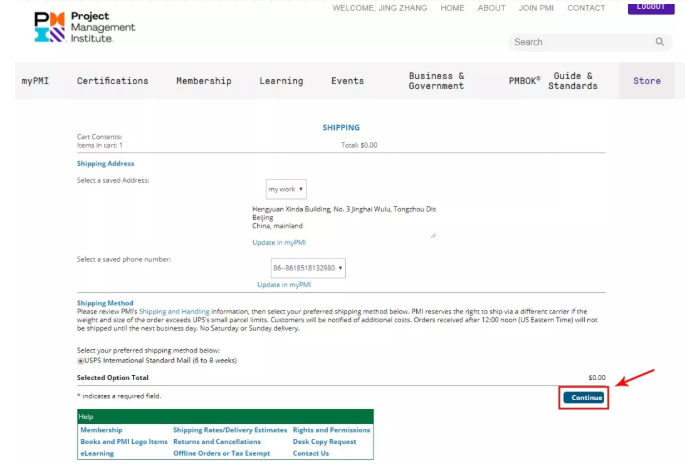The width and height of the screenshot is (685, 465).
Task: Open the Membership menu
Action: [x=203, y=81]
